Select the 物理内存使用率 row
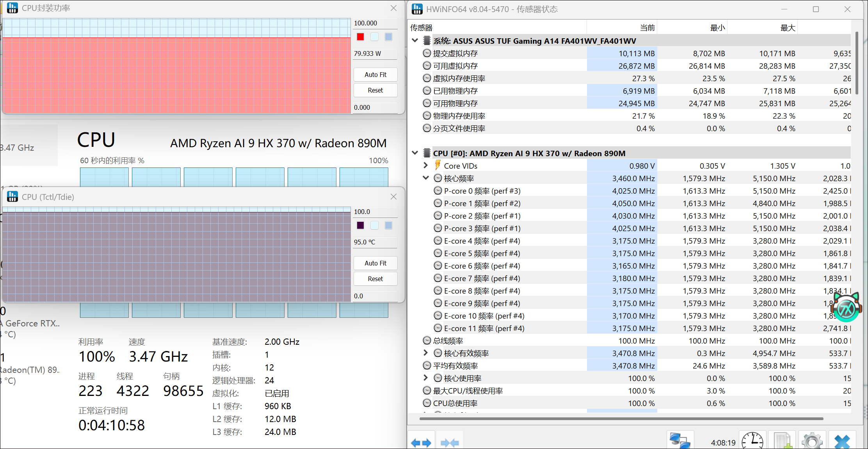The width and height of the screenshot is (868, 449). (x=629, y=116)
